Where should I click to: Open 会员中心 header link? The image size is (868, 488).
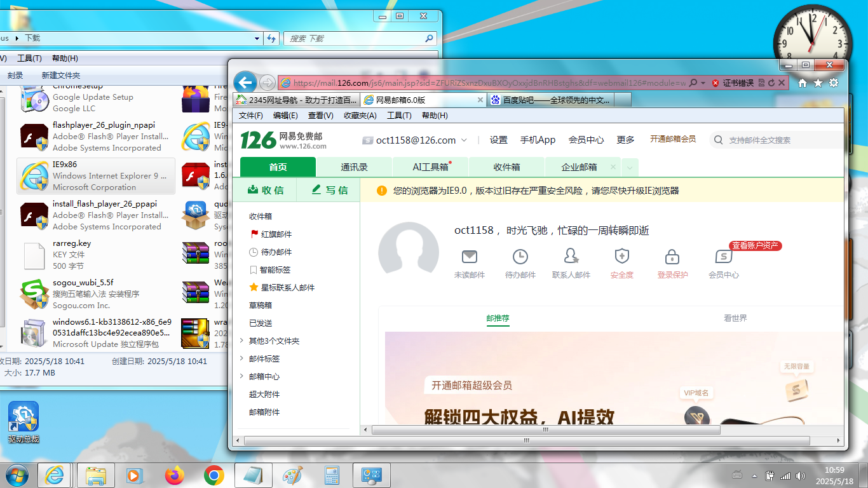tap(587, 140)
